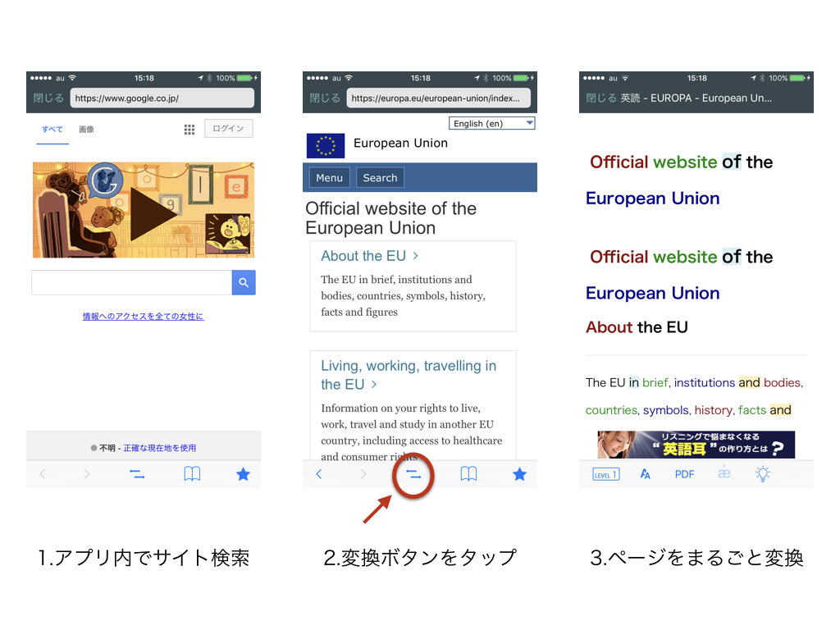The image size is (840, 630).
Task: Tap 閉じる on the europa.eu browser screen
Action: [x=325, y=98]
